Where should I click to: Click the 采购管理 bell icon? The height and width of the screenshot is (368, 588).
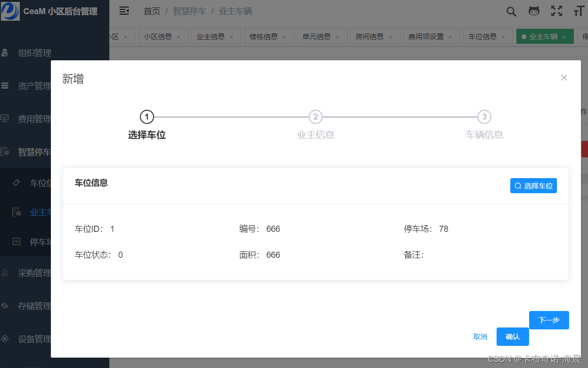click(5, 273)
